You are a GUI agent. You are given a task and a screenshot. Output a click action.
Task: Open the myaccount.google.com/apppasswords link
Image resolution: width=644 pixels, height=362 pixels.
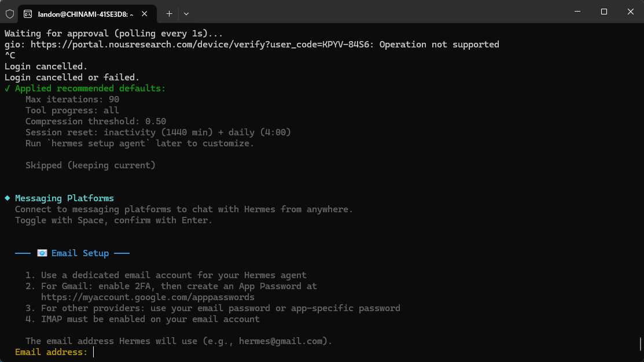148,297
